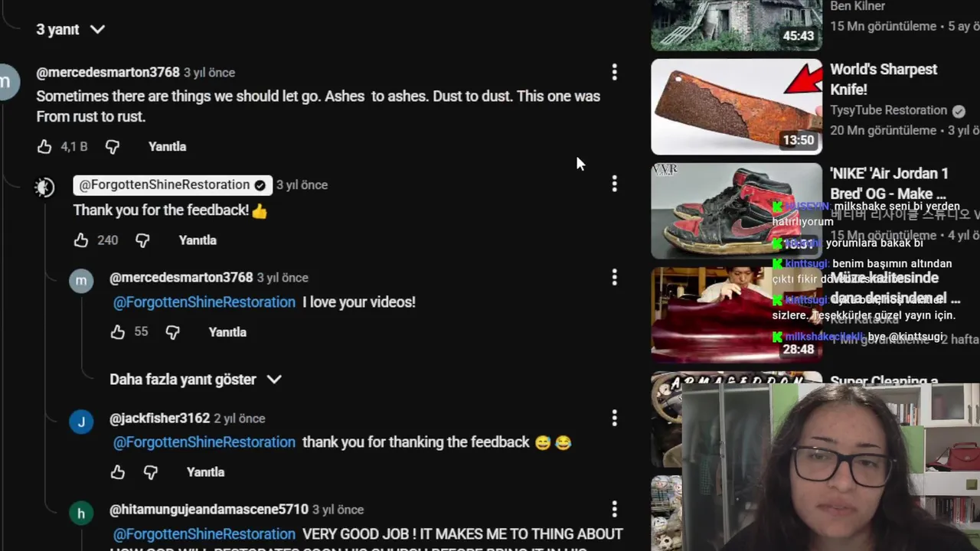Dislike the rust to rust comment
The image size is (980, 551).
coord(113,146)
